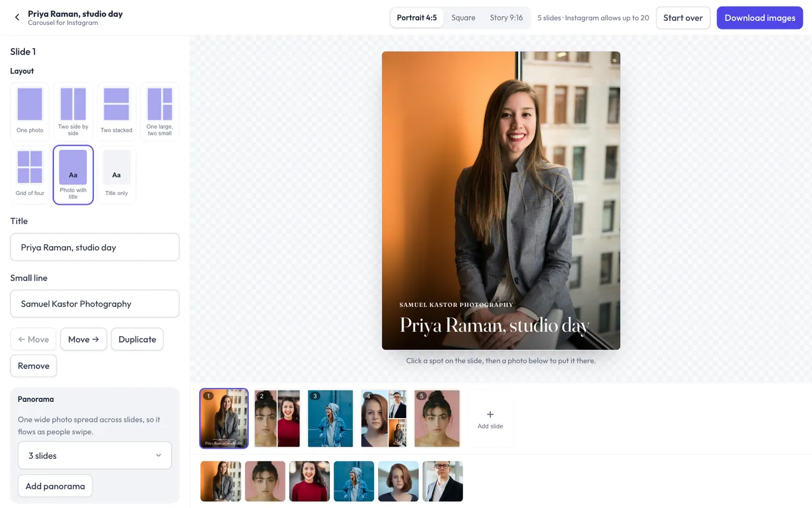Click the Start over button
The image size is (812, 508).
pos(683,17)
